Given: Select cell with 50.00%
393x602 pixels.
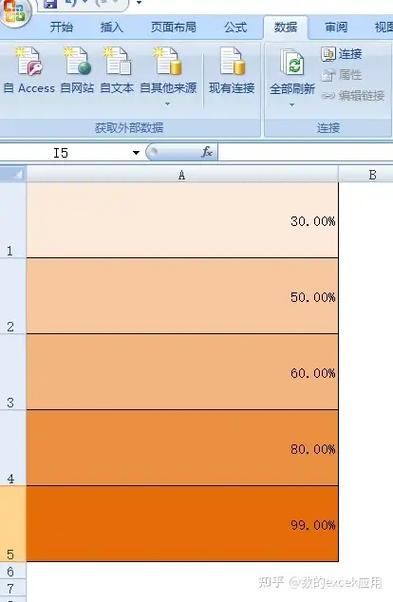Looking at the screenshot, I should 182,296.
